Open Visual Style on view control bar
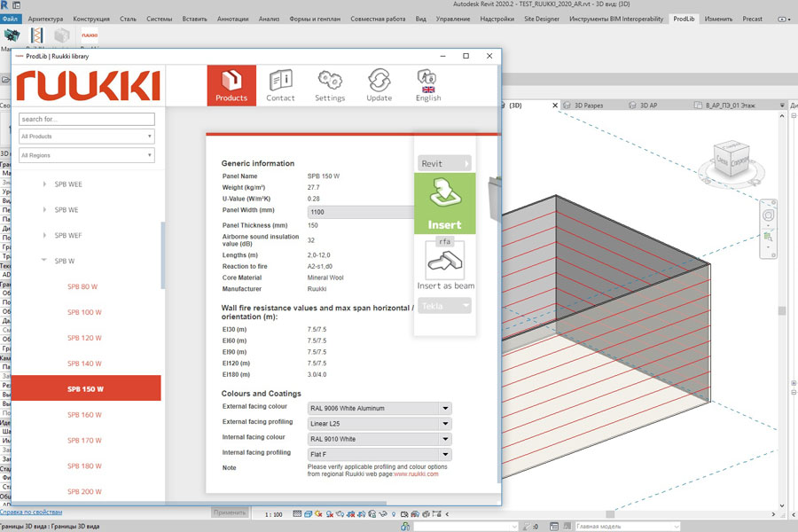798x532 pixels. click(308, 514)
